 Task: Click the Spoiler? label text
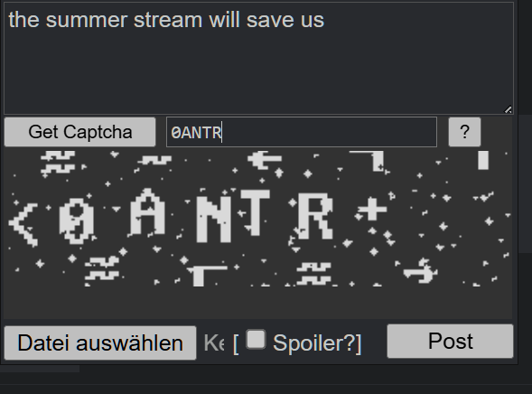coord(317,343)
